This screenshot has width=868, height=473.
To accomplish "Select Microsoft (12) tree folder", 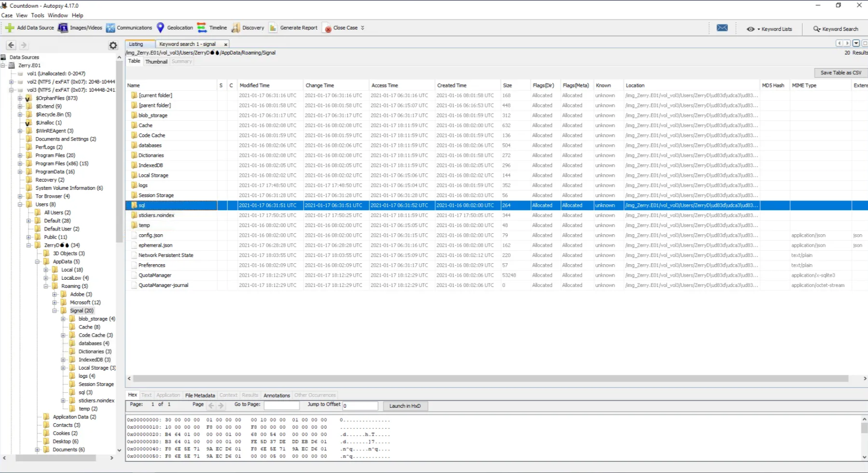I will [x=85, y=302].
